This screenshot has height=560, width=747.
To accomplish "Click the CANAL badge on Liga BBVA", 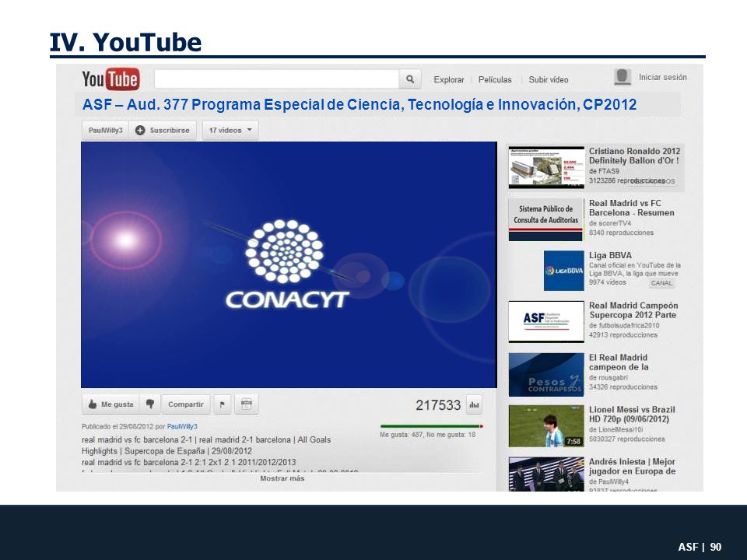I will point(661,283).
